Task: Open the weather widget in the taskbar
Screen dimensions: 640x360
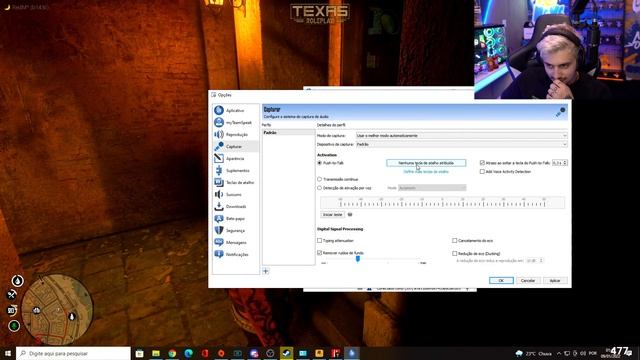Action: pyautogui.click(x=534, y=353)
